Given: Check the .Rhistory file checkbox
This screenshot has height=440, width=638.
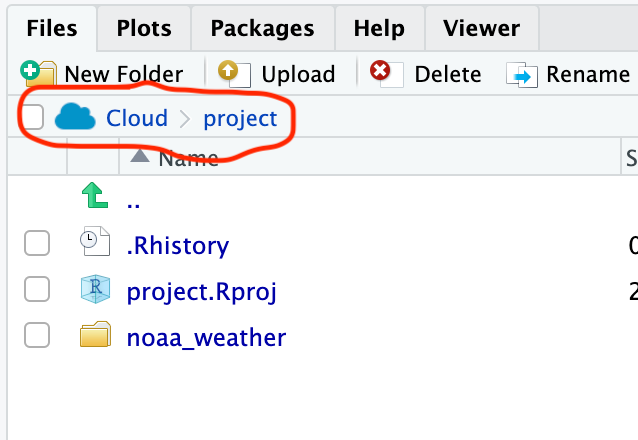Looking at the screenshot, I should [x=36, y=244].
